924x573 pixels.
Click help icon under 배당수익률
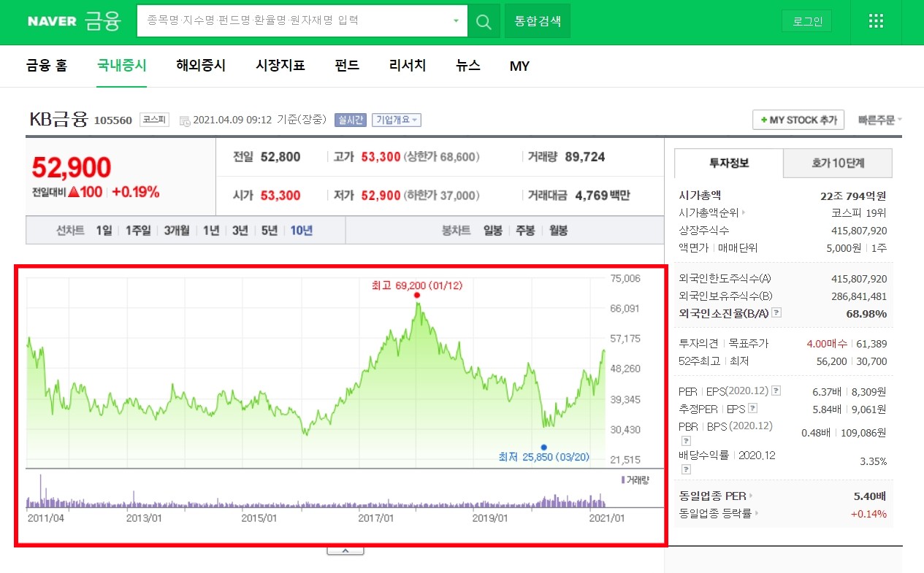(x=686, y=470)
